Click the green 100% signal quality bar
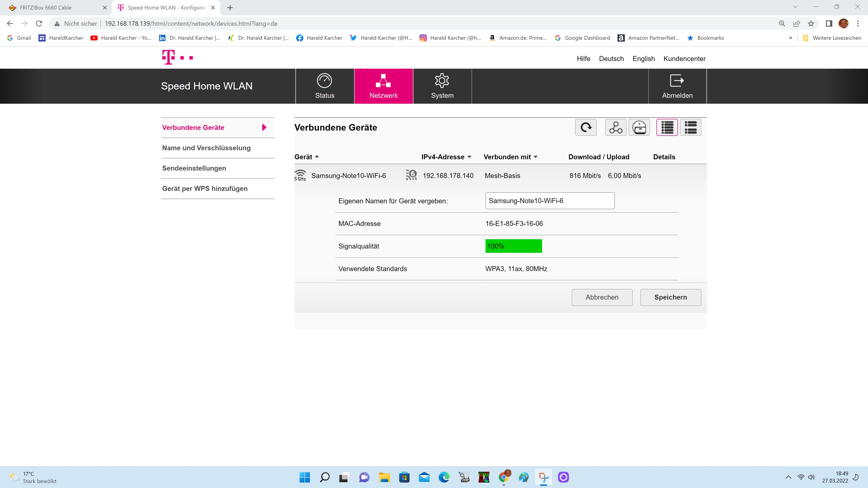 pyautogui.click(x=514, y=246)
